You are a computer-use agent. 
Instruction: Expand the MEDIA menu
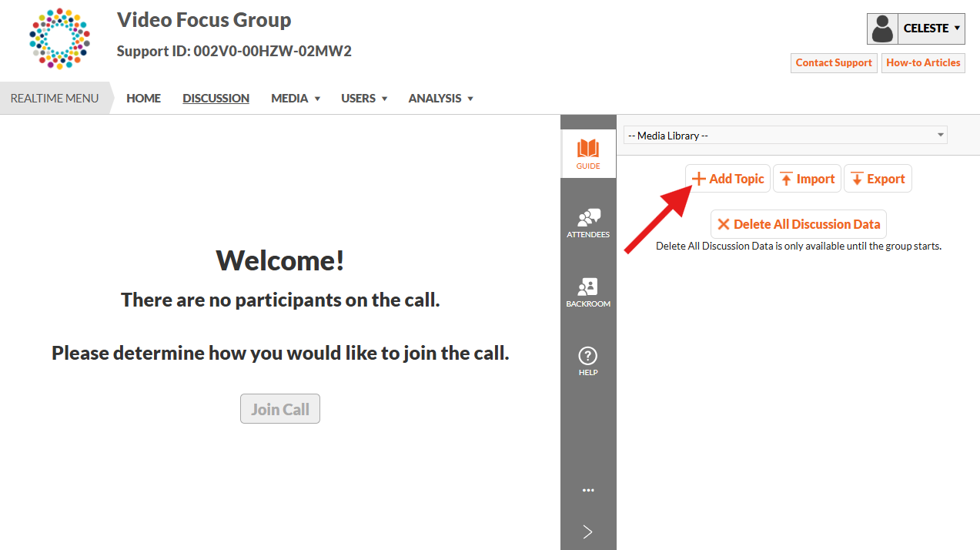[296, 99]
